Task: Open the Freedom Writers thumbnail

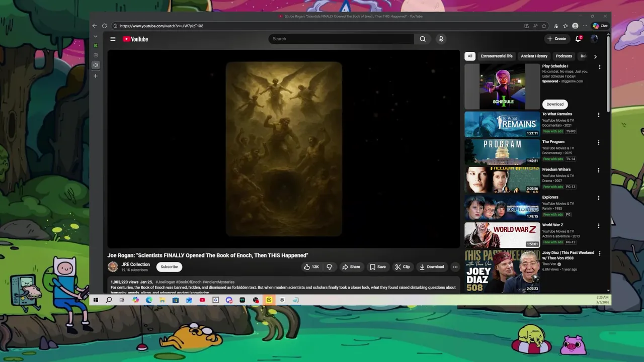Action: coord(502,179)
